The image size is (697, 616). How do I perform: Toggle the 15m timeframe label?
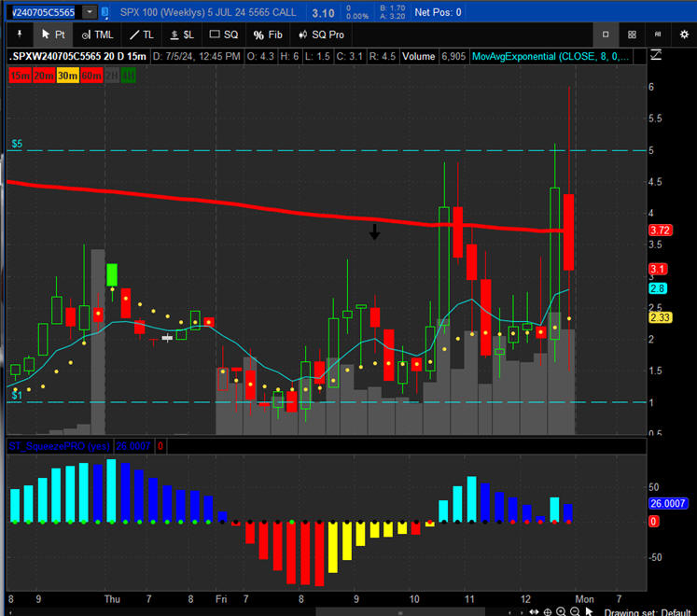(19, 75)
